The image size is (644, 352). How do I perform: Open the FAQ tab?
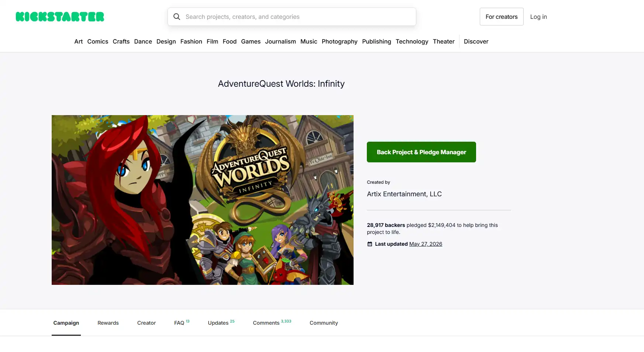pos(182,323)
